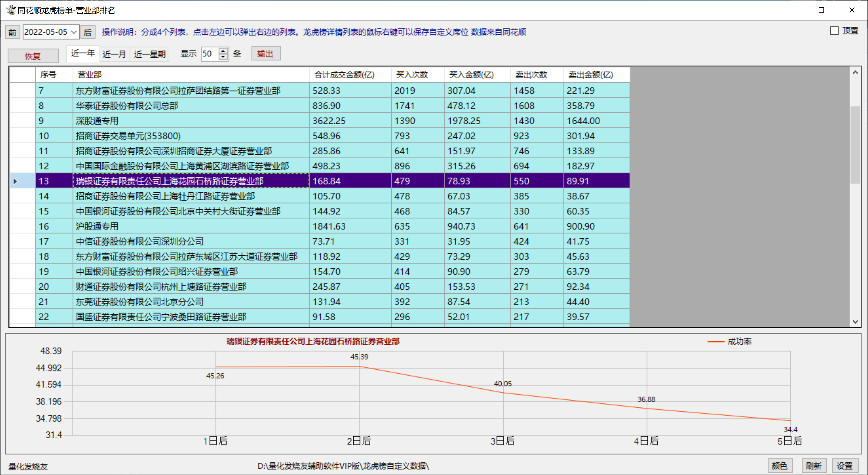Click the 成功率 legend entry in chart
The width and height of the screenshot is (868, 475).
[x=730, y=342]
